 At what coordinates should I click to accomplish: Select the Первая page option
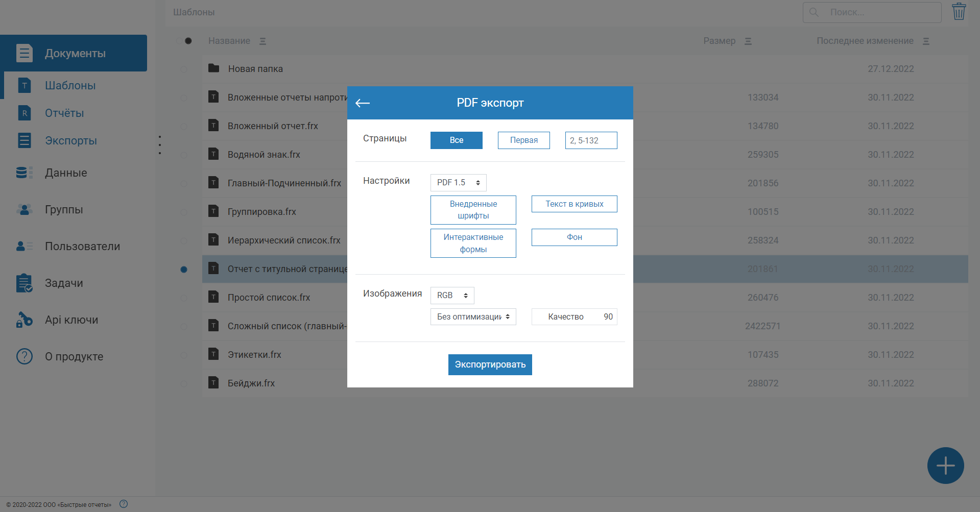(524, 140)
